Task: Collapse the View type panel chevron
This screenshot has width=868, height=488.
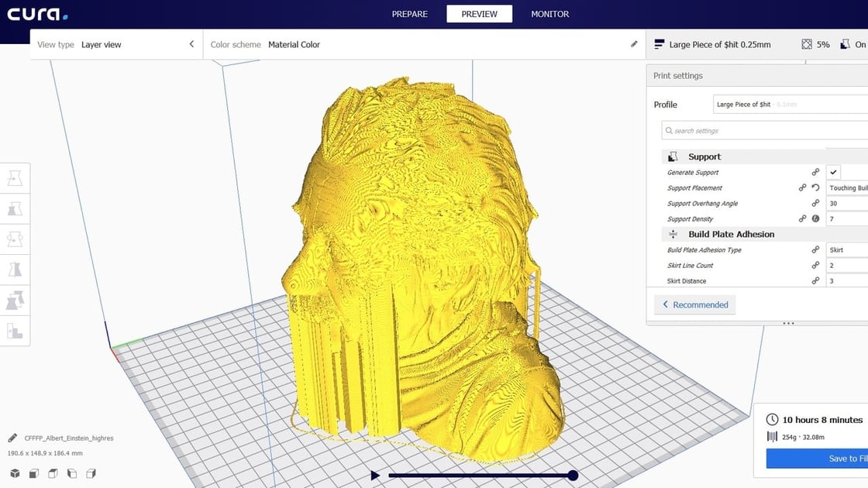Action: [x=192, y=44]
